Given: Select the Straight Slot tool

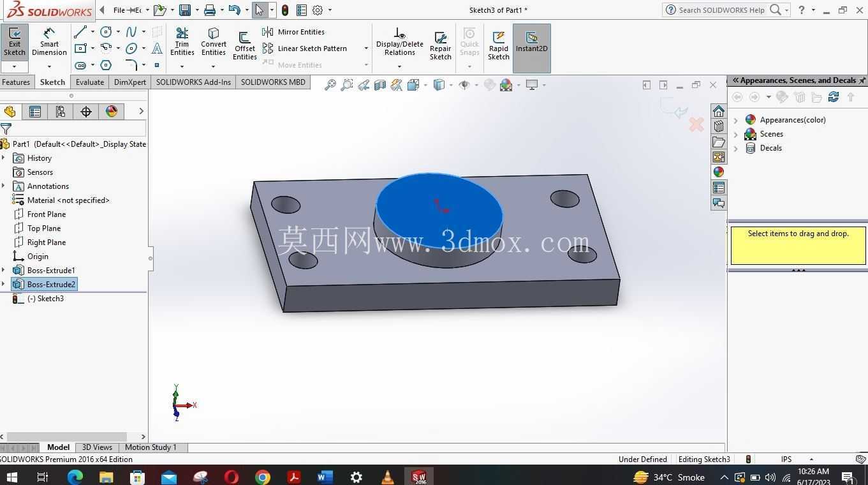Looking at the screenshot, I should (80, 65).
